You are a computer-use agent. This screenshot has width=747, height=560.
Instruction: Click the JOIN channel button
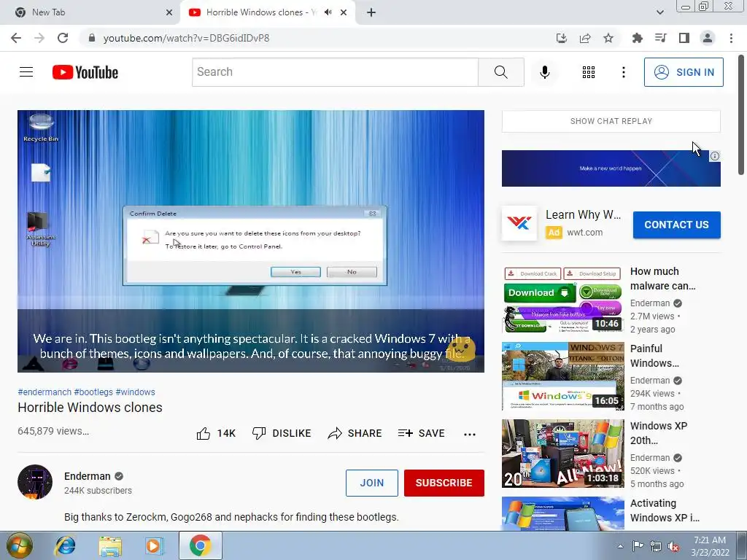pyautogui.click(x=371, y=483)
